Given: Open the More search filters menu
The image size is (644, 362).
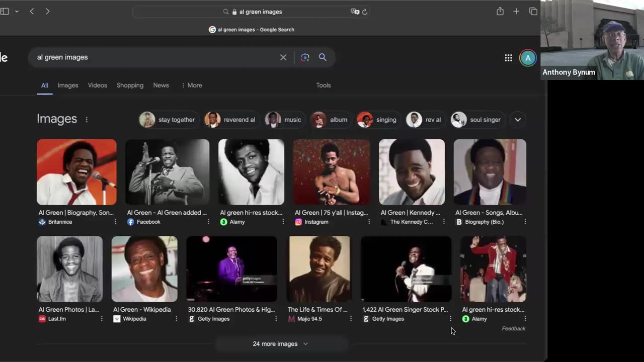Looking at the screenshot, I should pyautogui.click(x=192, y=85).
